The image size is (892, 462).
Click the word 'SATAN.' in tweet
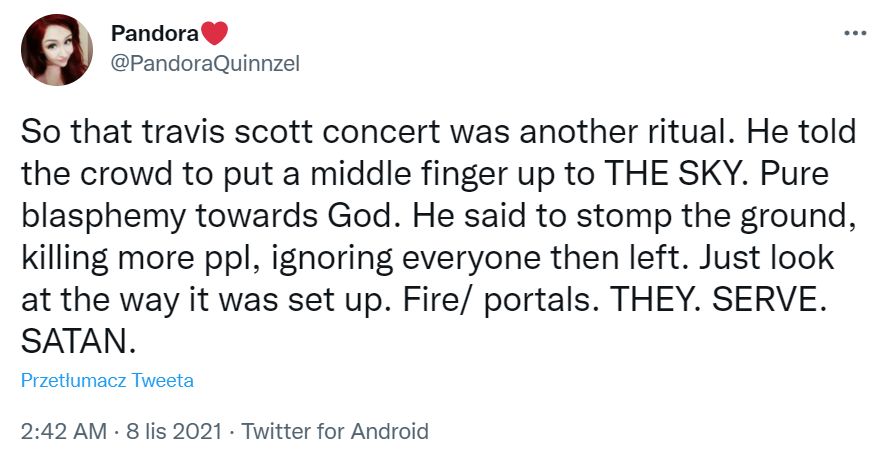(x=79, y=342)
